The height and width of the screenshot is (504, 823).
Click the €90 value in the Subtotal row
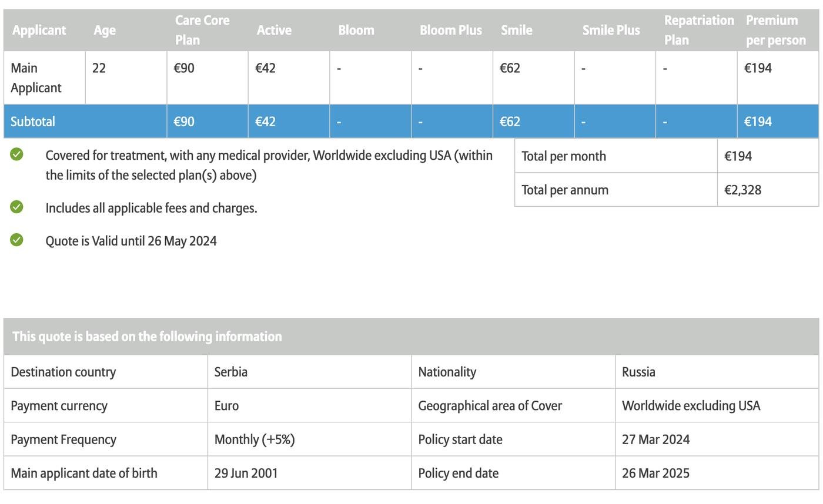pos(183,122)
